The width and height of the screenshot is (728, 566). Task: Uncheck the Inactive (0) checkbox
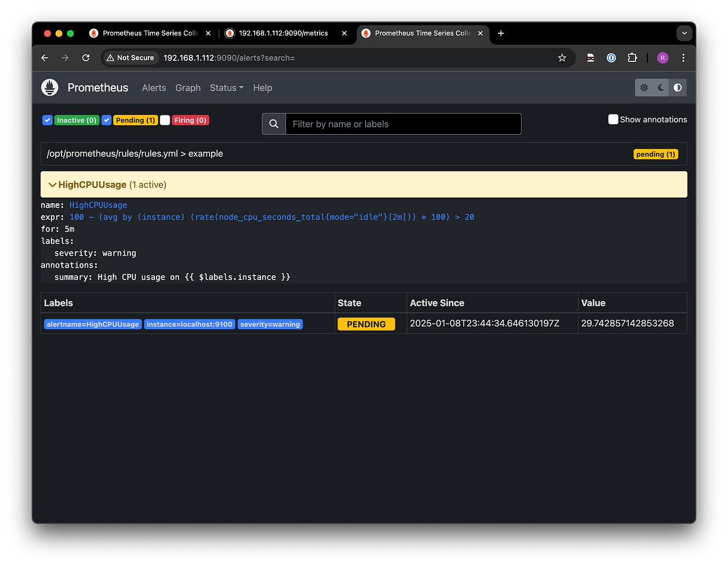pyautogui.click(x=47, y=120)
